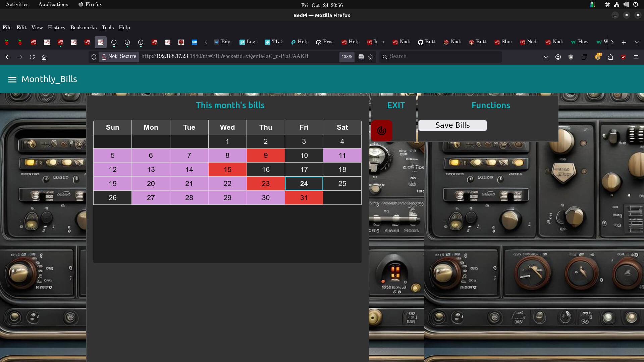Open the Firefox downloads panel
644x362 pixels.
pos(546,57)
